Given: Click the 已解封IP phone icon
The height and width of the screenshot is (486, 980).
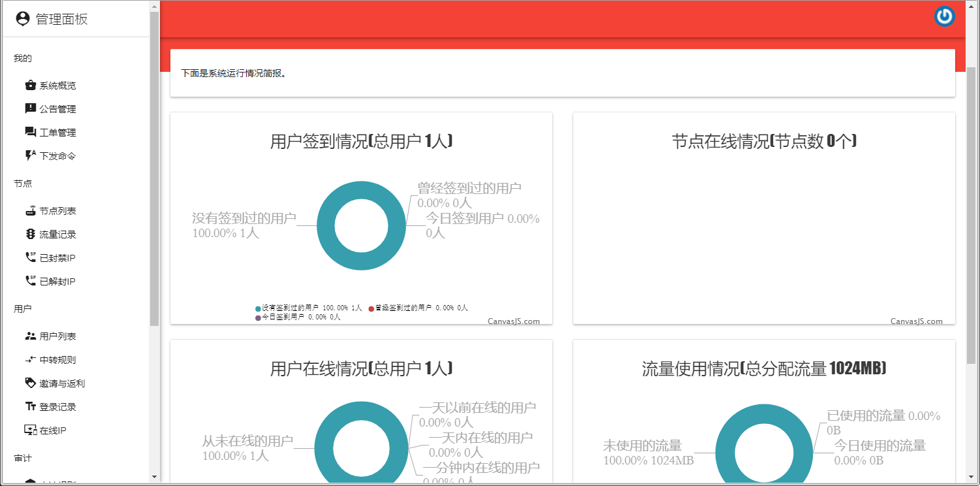Looking at the screenshot, I should point(30,281).
